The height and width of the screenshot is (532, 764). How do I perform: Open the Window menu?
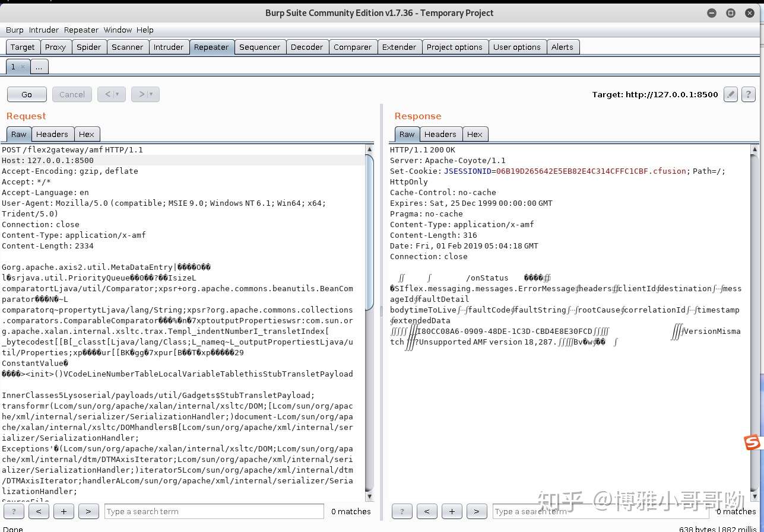(118, 30)
